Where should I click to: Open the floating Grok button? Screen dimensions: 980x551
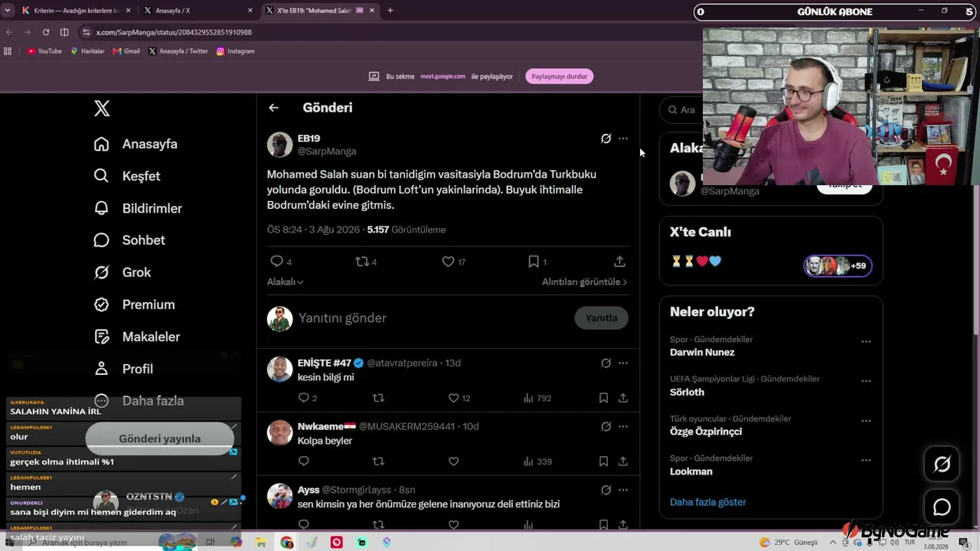point(942,464)
